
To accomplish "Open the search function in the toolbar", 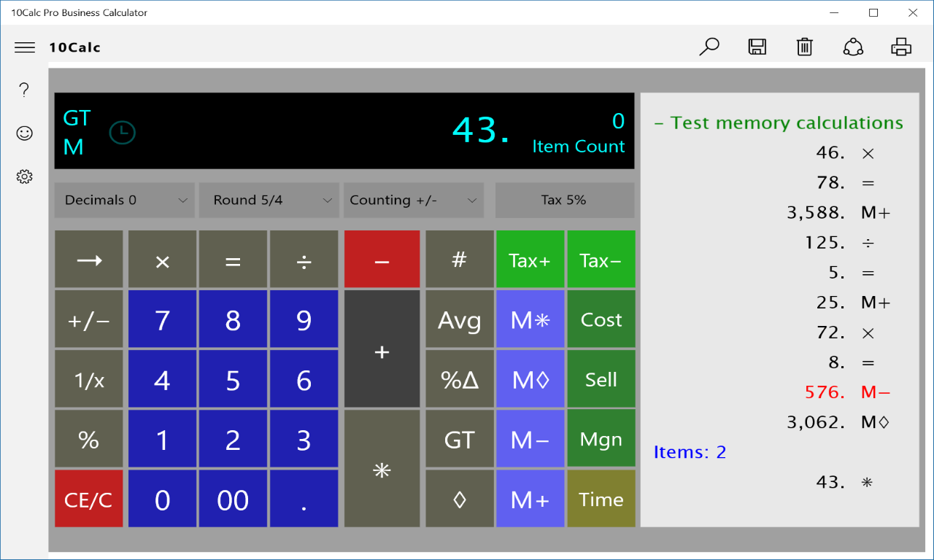I will tap(709, 46).
